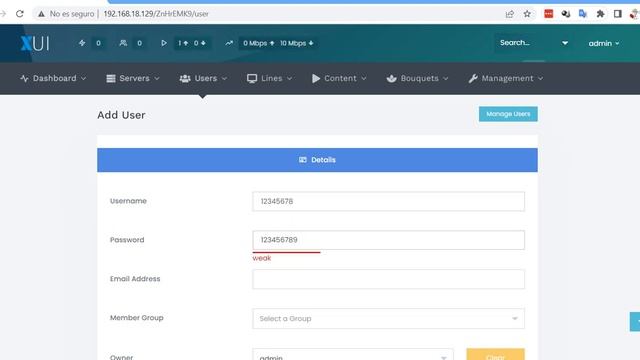Image resolution: width=640 pixels, height=360 pixels.
Task: Click the Email Address label
Action: [x=135, y=279]
